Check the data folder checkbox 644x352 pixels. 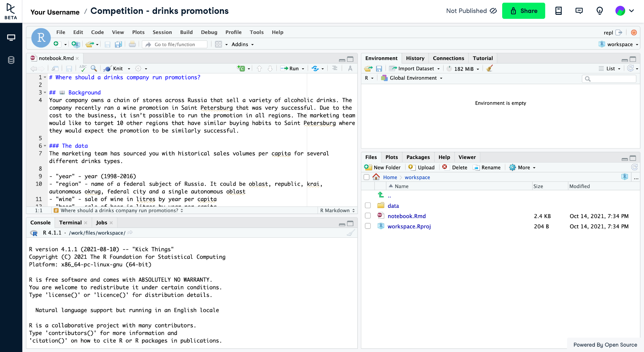[368, 206]
